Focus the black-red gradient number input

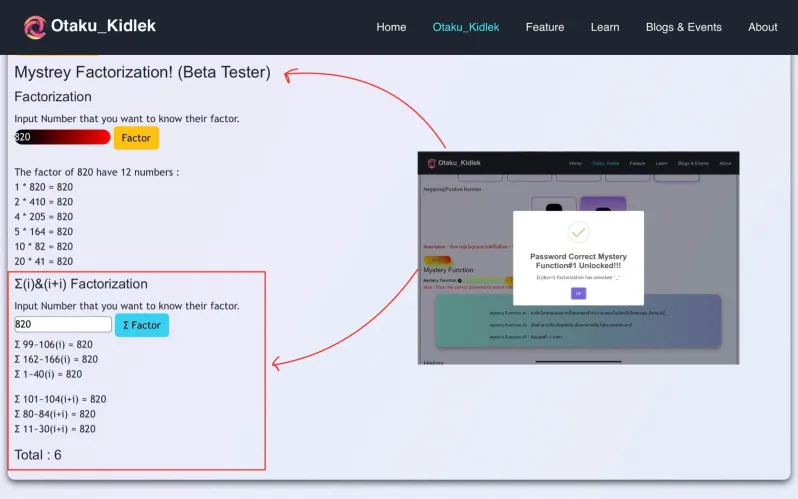point(62,137)
